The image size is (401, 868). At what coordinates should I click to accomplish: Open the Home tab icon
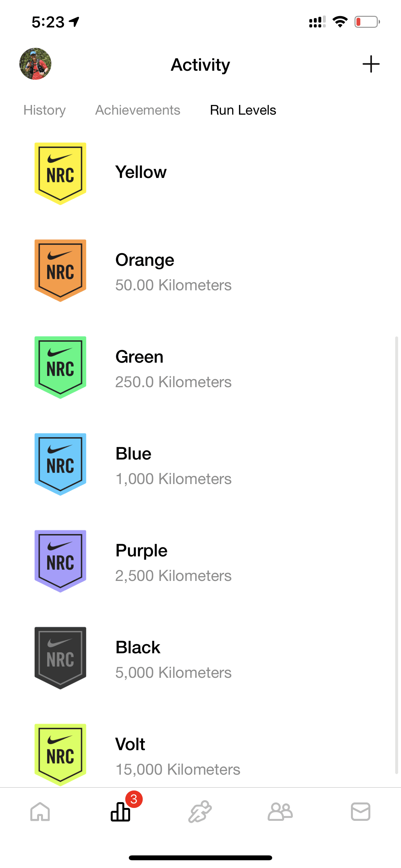(40, 811)
